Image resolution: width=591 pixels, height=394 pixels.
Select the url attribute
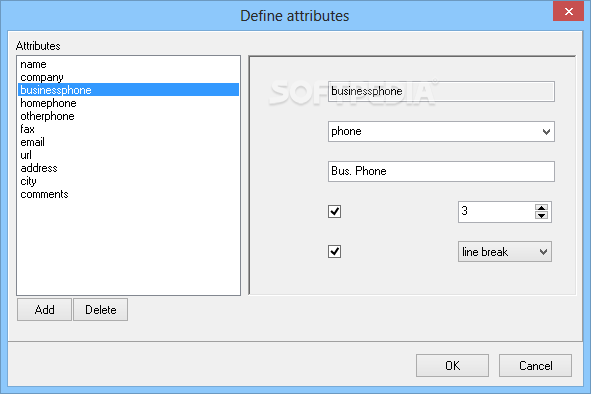[128, 155]
